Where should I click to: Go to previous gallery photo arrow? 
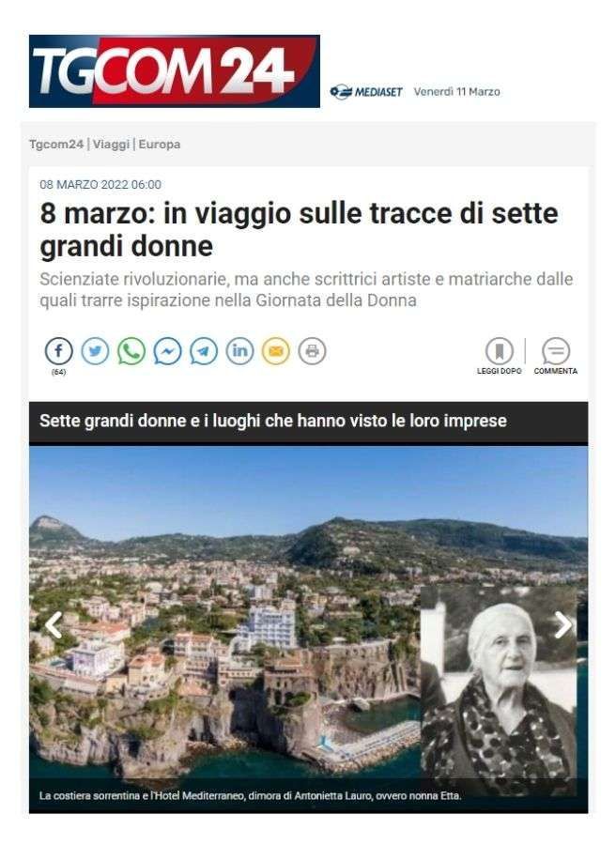tap(54, 624)
